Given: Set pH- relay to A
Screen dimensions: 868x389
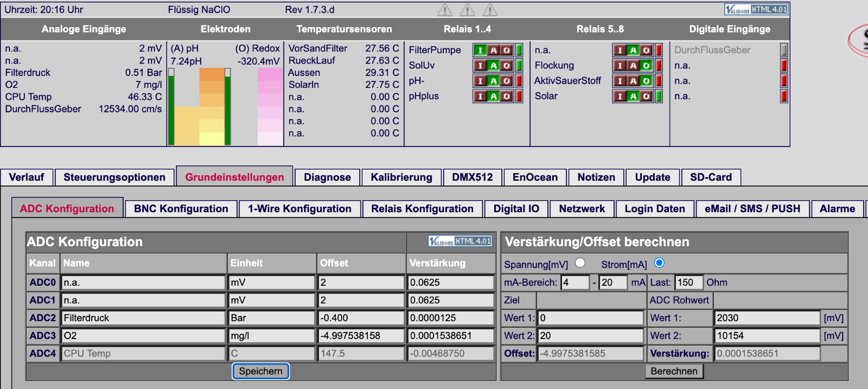Looking at the screenshot, I should coord(493,81).
